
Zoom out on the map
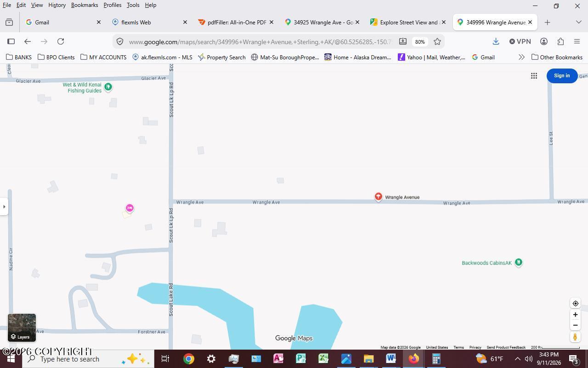(x=575, y=325)
